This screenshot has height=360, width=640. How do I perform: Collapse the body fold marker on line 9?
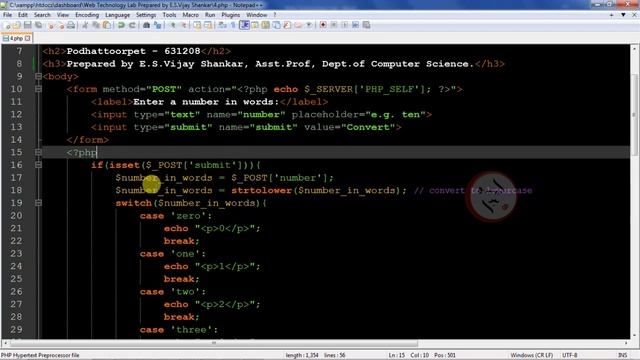[38, 76]
